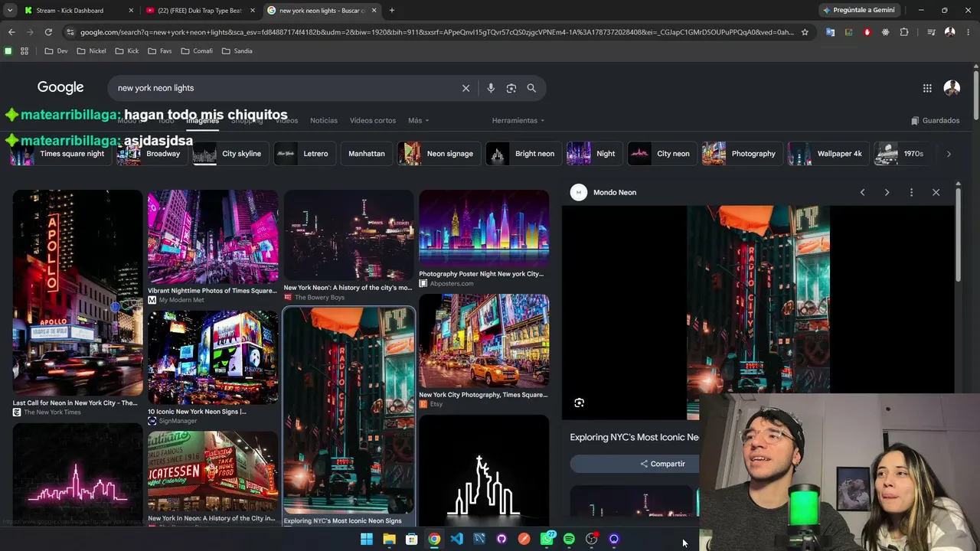Open the Extensions puzzle icon
Screen dimensions: 980x551
[x=904, y=32]
